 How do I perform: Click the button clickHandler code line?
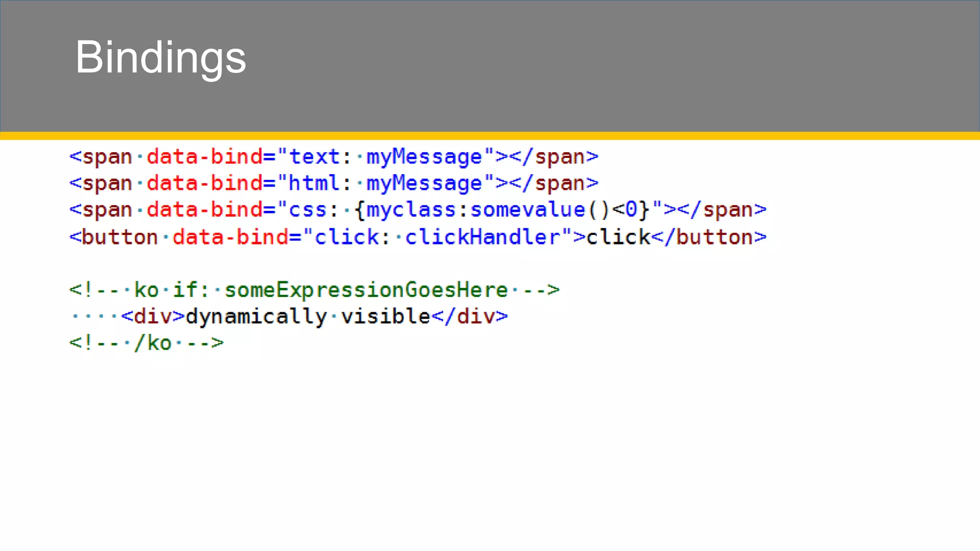pos(417,237)
